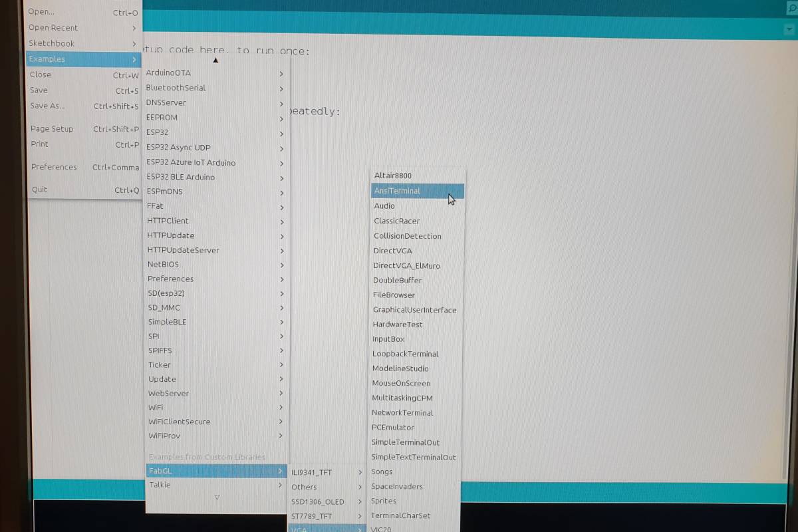Choose Save from the File menu

pyautogui.click(x=83, y=90)
